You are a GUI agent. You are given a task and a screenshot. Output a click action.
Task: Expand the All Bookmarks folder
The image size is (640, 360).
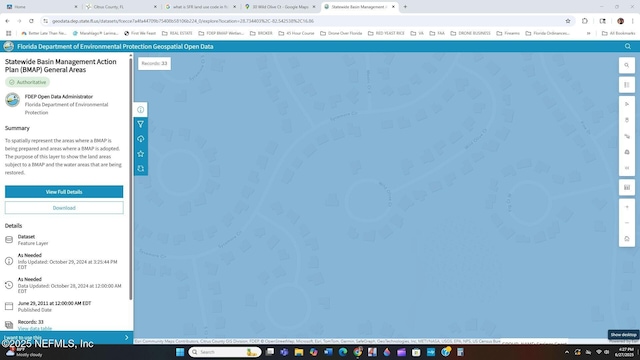pyautogui.click(x=618, y=33)
